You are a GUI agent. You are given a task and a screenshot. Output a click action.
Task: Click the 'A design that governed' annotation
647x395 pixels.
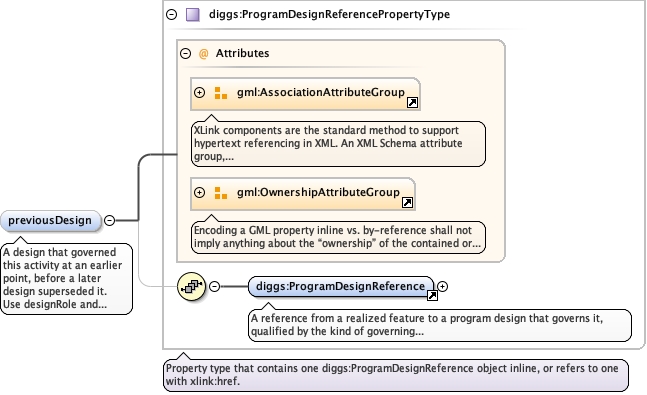coord(66,279)
